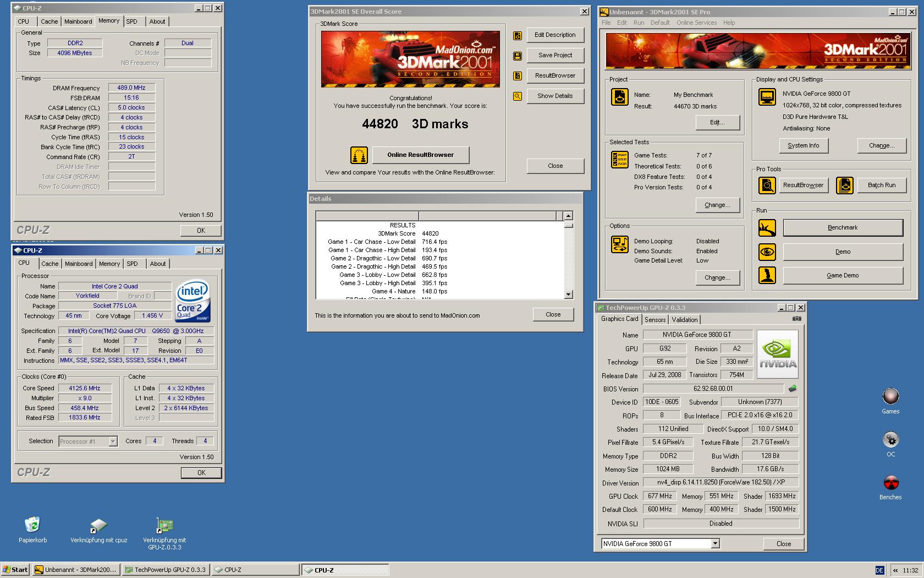Click Change... button under Options
The image size is (924, 578).
[x=717, y=278]
